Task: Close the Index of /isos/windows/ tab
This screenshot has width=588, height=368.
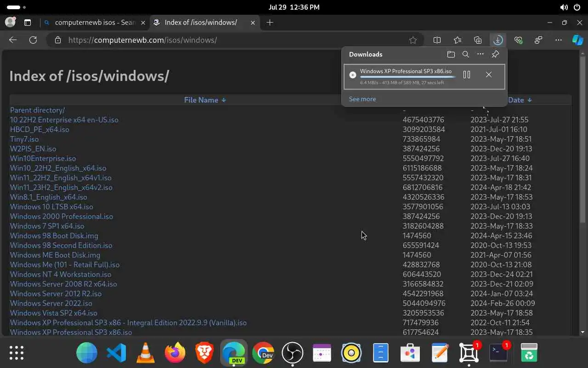Action: pyautogui.click(x=252, y=22)
